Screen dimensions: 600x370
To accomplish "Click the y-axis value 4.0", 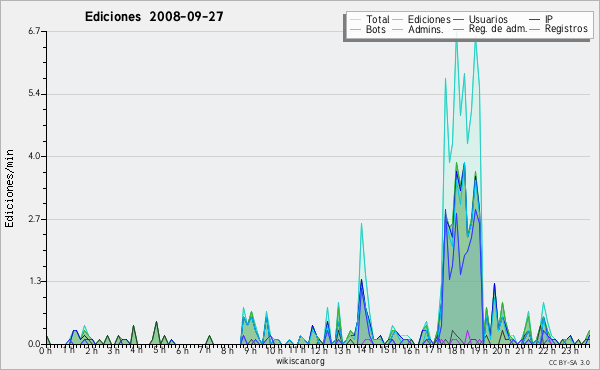I will pyautogui.click(x=34, y=156).
